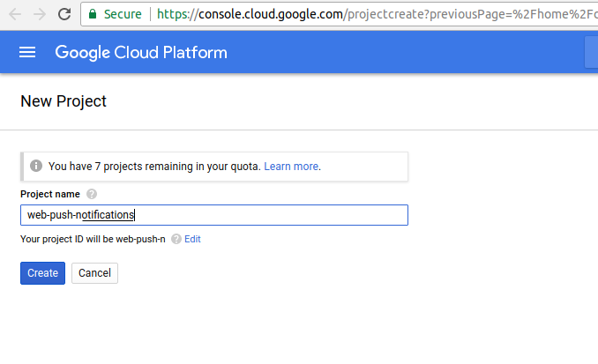Edit the project ID
Viewport: 598px width, 364px height.
tap(192, 239)
